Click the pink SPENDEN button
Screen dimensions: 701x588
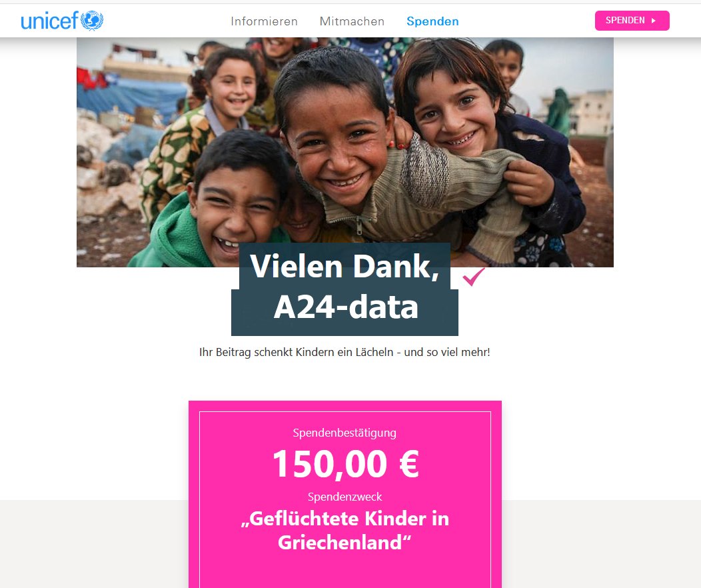tap(632, 21)
